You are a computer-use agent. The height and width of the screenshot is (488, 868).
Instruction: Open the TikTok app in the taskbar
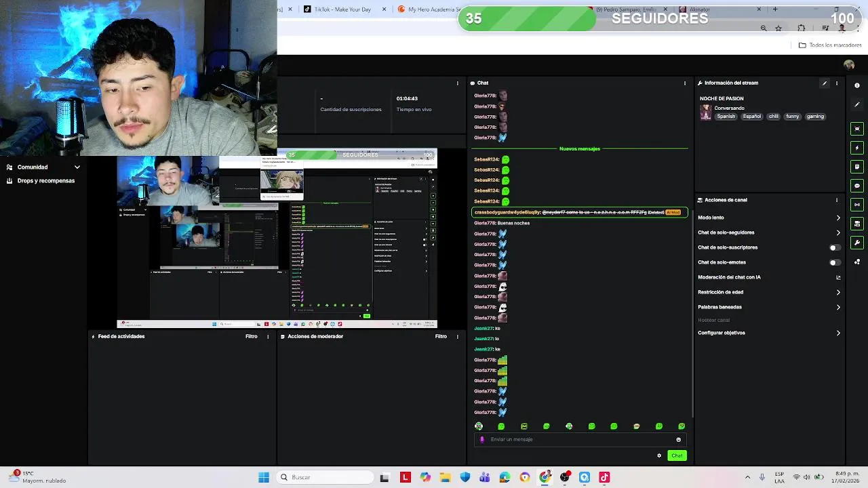604,477
